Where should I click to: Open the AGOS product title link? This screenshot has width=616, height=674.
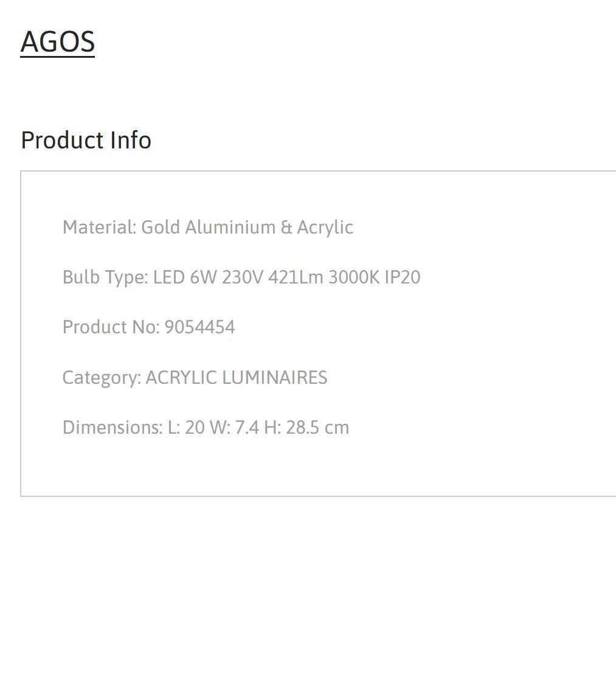point(58,42)
